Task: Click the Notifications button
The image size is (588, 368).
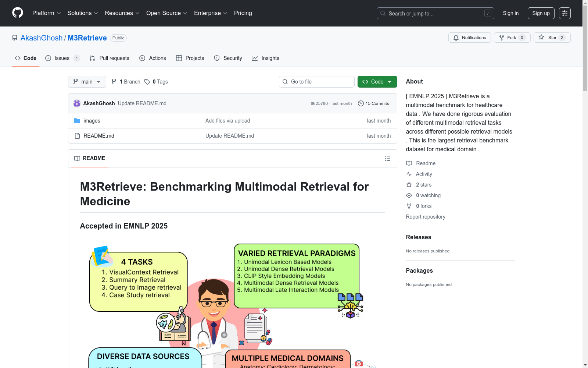Action: (470, 38)
